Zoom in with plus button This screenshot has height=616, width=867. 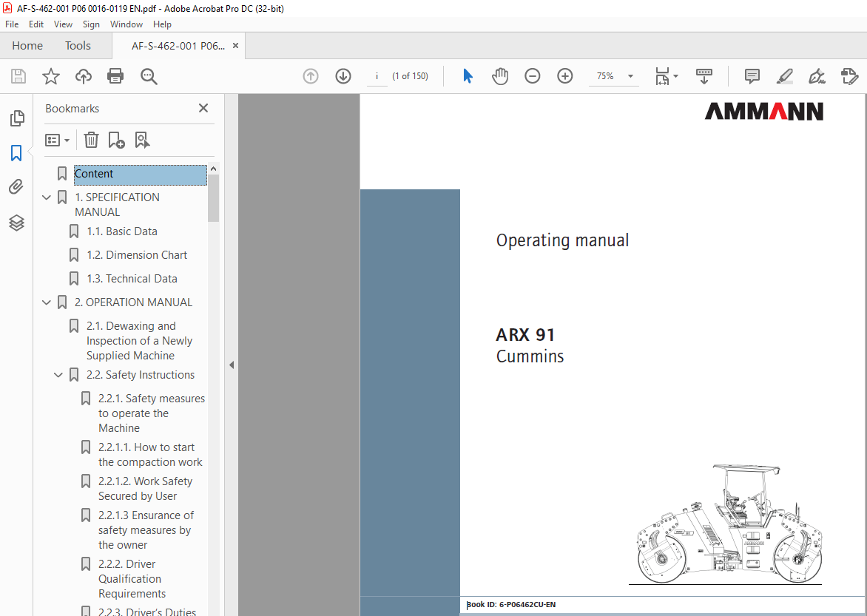point(565,76)
